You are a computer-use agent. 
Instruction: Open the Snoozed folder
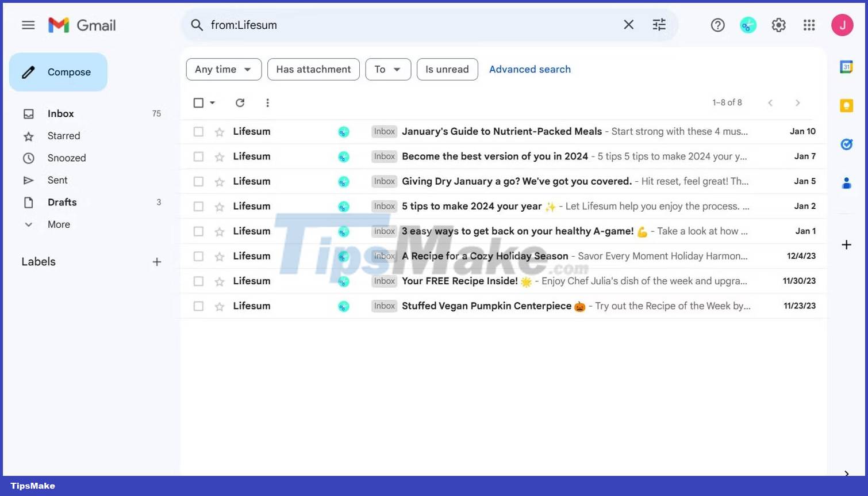[67, 158]
